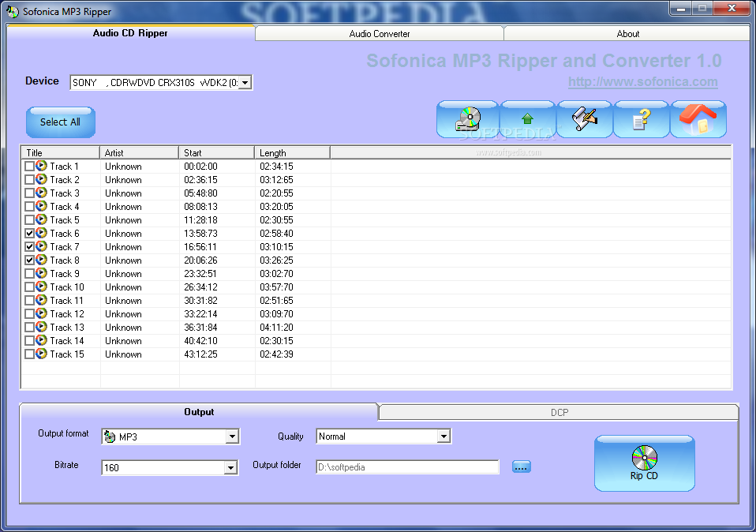
Task: Click the Track 9 media icon
Action: pyautogui.click(x=42, y=273)
